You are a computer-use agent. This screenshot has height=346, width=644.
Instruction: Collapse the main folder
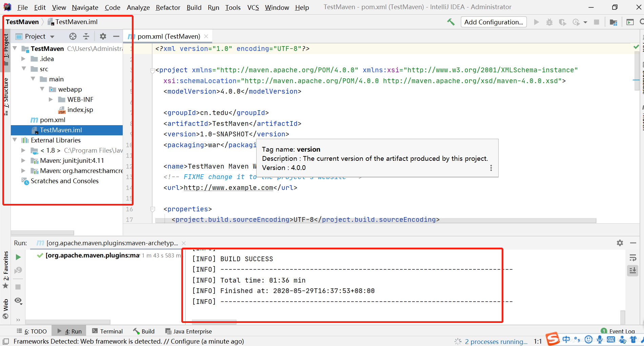33,79
